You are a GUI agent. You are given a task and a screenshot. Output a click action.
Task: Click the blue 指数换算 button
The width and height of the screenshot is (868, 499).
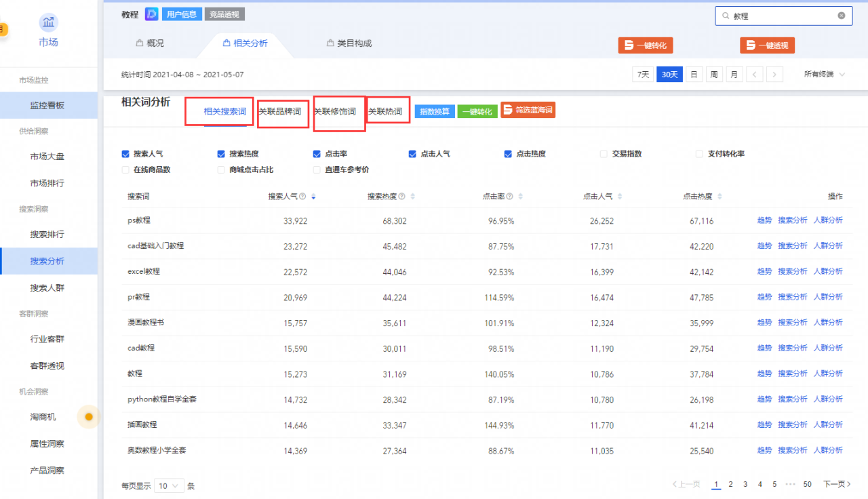click(435, 111)
